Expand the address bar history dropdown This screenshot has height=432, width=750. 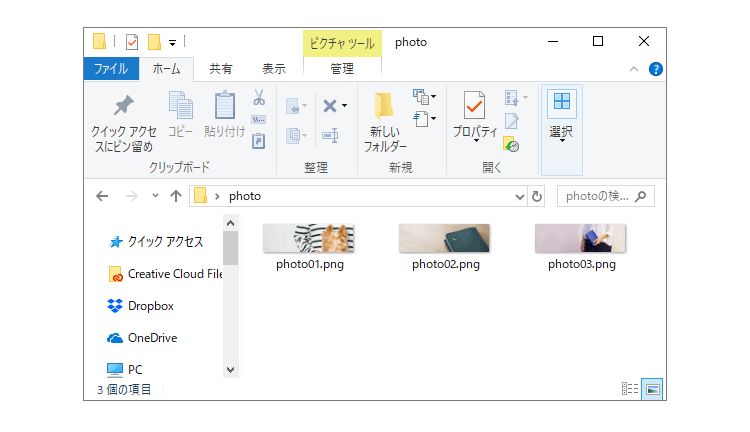(x=519, y=197)
